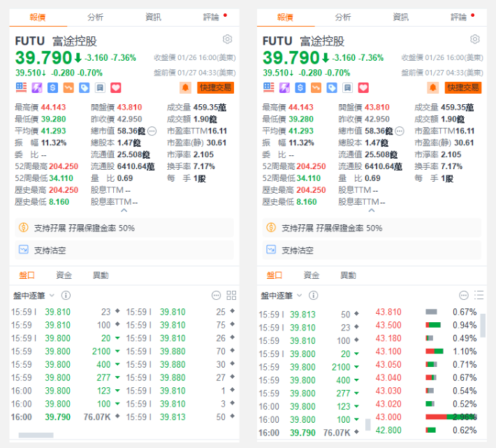
Task: Click blue dollar S icon in left panel
Action: pyautogui.click(x=53, y=87)
